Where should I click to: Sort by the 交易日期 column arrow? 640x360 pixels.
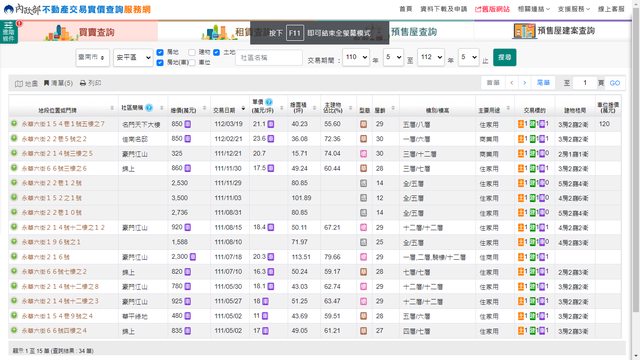click(x=243, y=109)
